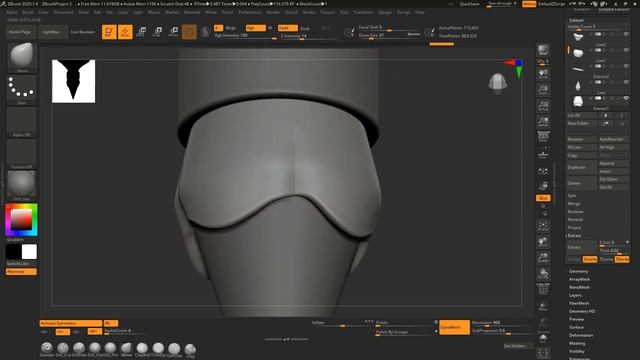Select the Scale transform tool in top shelf

(157, 32)
